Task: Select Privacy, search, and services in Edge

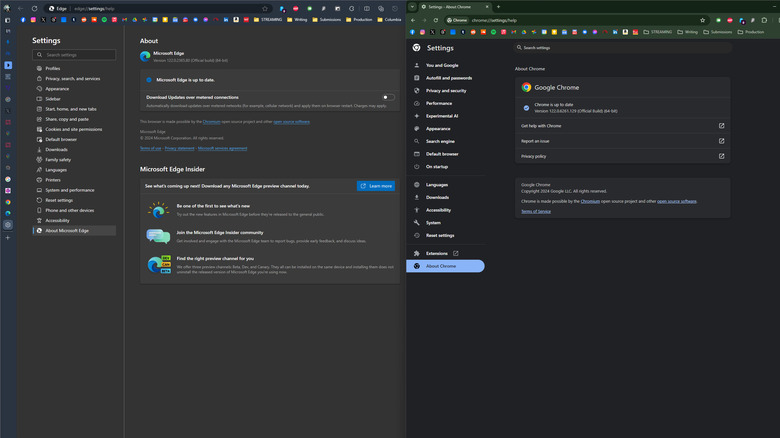Action: [x=72, y=78]
